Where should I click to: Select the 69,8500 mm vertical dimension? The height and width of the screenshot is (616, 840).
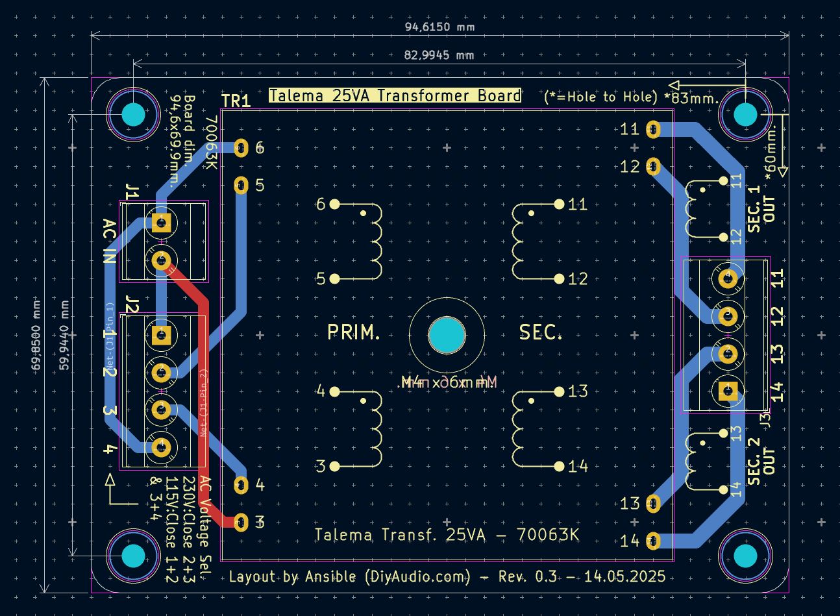[x=36, y=336]
